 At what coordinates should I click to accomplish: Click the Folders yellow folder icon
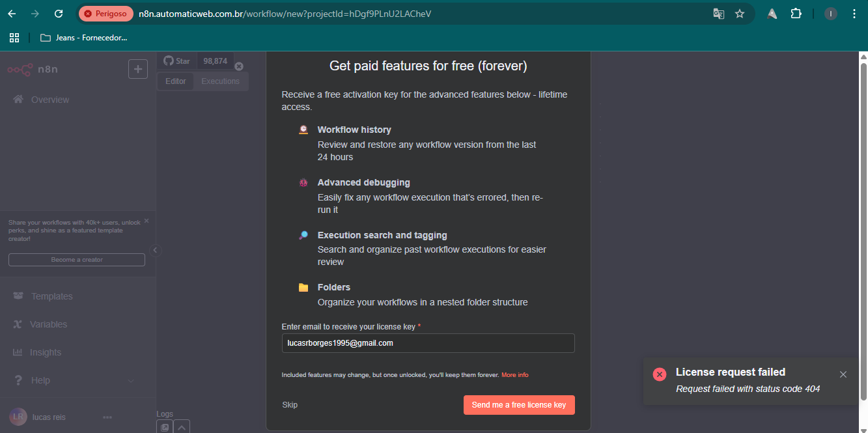click(x=303, y=287)
